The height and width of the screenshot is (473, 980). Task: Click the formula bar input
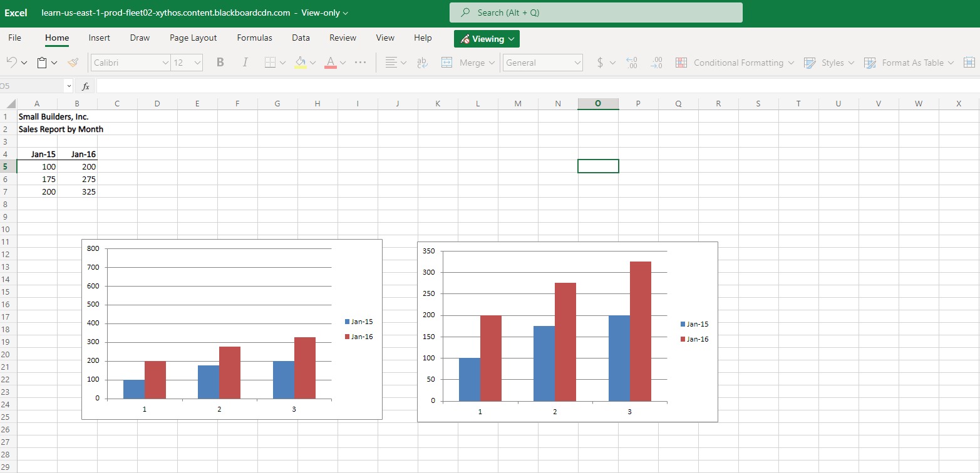[x=538, y=86]
